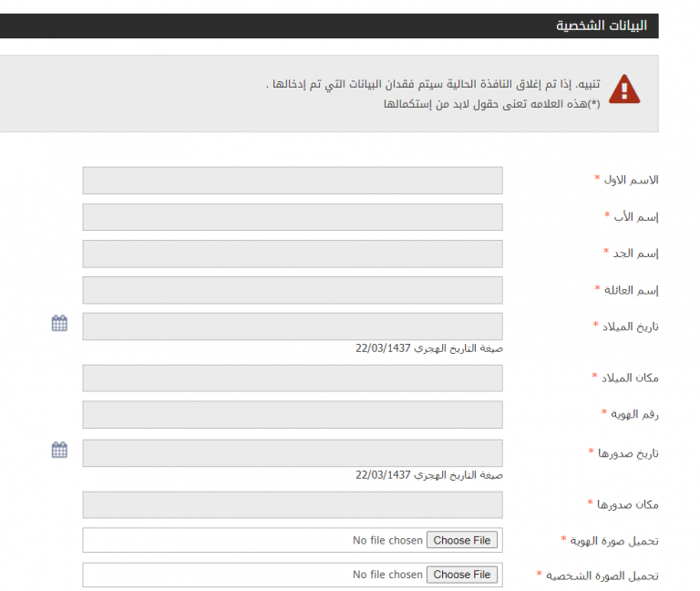700x591 pixels.
Task: Click the تحميل الصورة الشخصية label
Action: coord(602,575)
